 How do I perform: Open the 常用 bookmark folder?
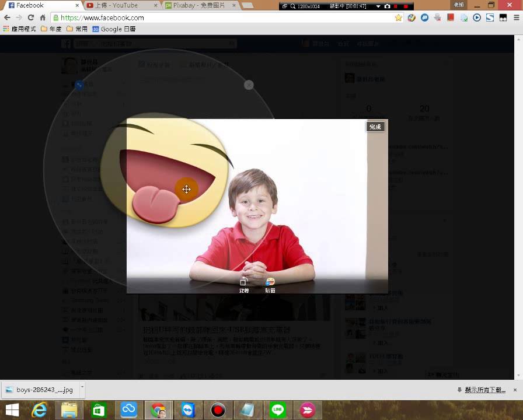tap(76, 29)
